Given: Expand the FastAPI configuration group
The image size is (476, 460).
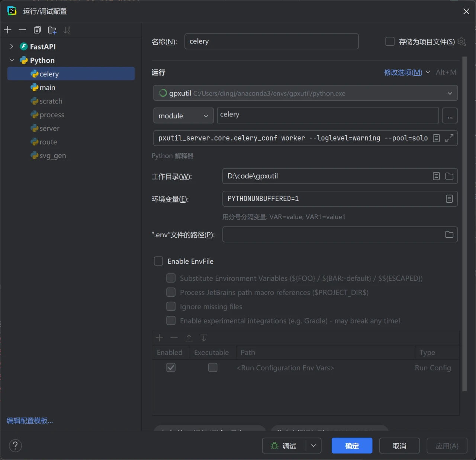Looking at the screenshot, I should [12, 46].
